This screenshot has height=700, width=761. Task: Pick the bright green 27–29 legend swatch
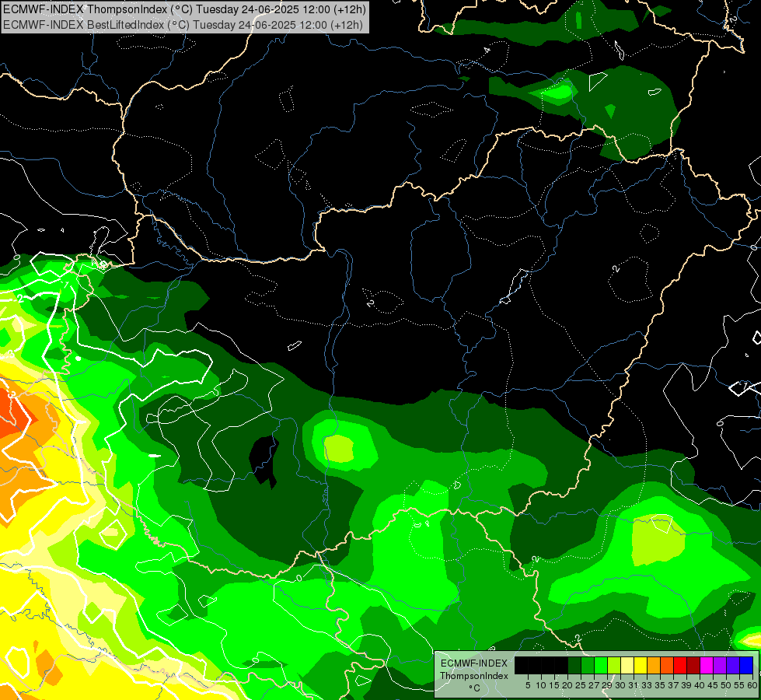601,665
